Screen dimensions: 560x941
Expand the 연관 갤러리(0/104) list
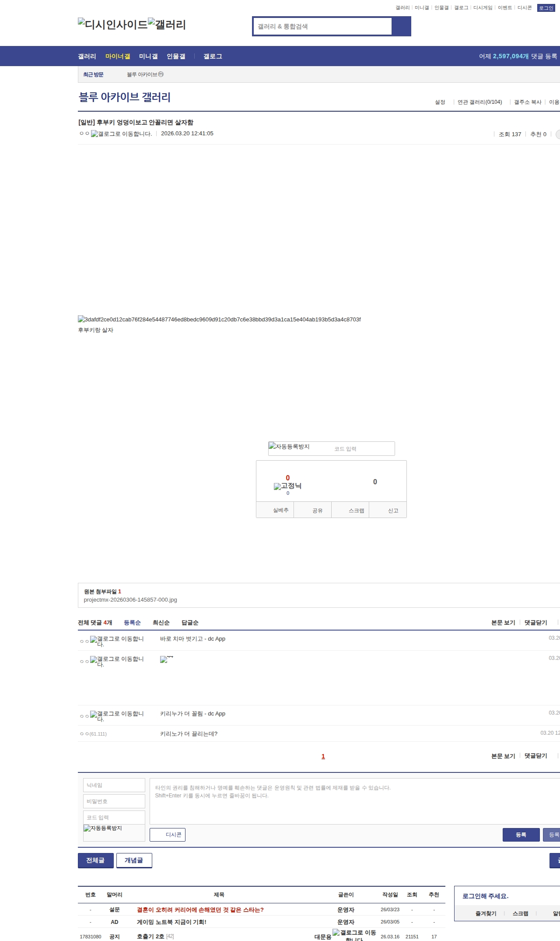pyautogui.click(x=479, y=102)
